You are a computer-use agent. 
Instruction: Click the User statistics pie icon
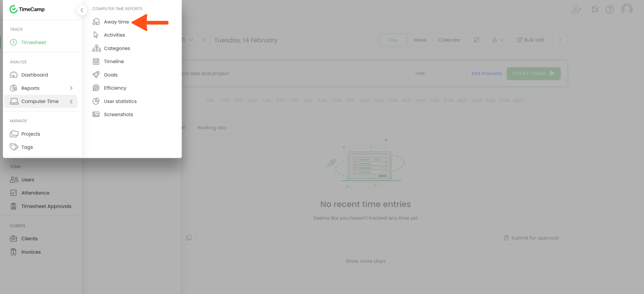point(96,101)
